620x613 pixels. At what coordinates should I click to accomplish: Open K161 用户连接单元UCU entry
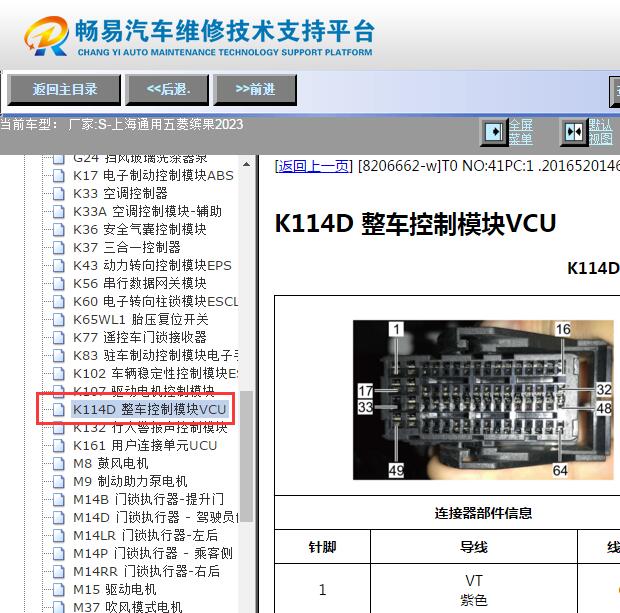click(145, 446)
